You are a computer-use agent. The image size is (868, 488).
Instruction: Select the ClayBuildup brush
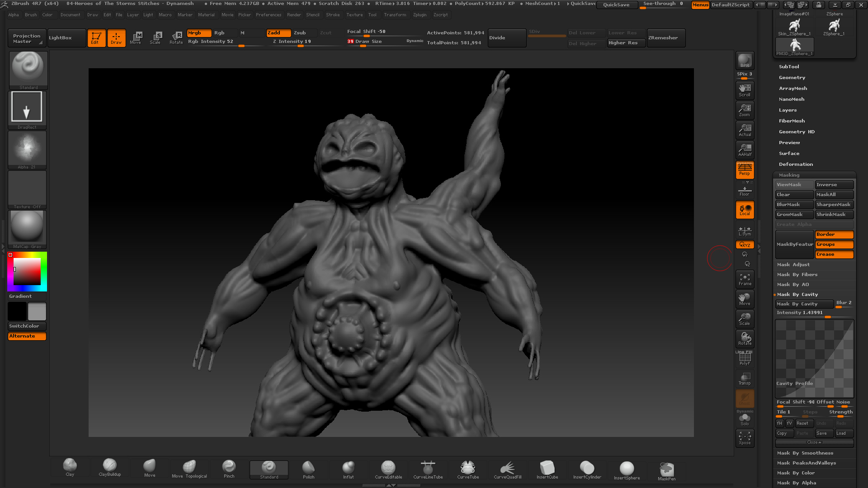(110, 467)
